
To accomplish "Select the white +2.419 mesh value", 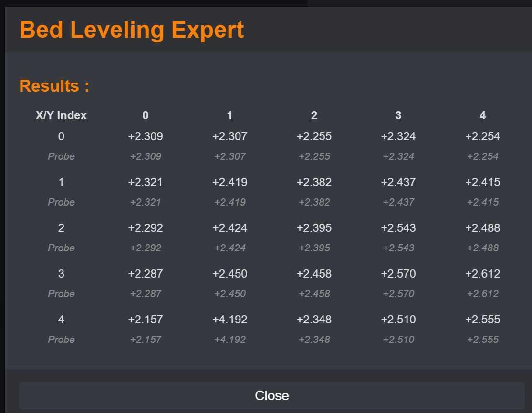I will tap(230, 182).
